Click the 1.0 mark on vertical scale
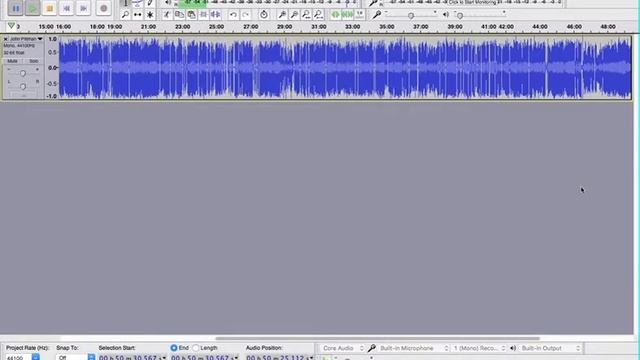Screen dimensions: 640x360 (x=52, y=39)
